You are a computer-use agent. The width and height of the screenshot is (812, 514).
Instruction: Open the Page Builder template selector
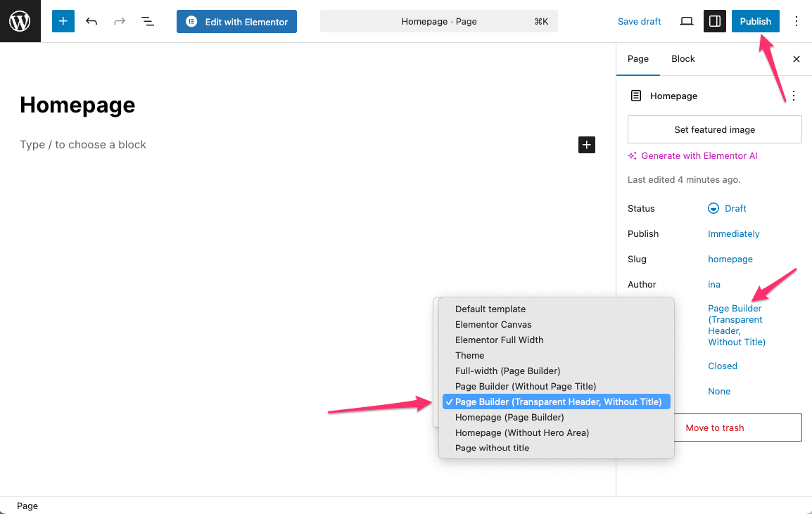click(x=736, y=325)
